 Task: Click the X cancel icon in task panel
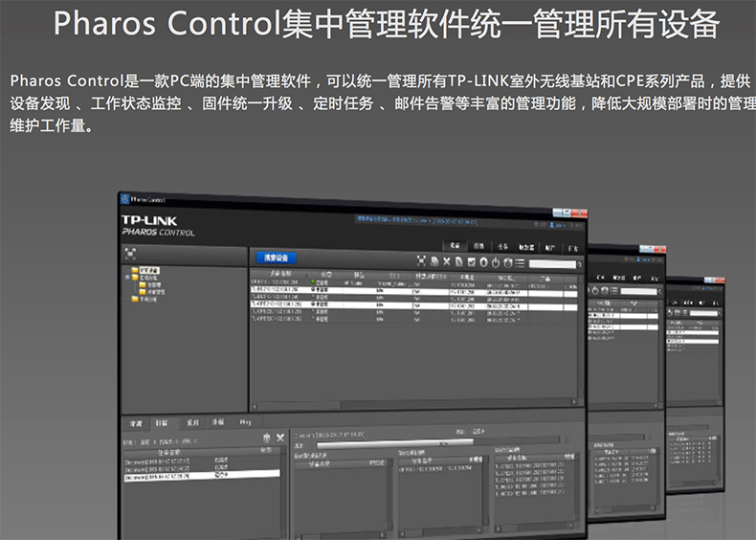tap(279, 437)
